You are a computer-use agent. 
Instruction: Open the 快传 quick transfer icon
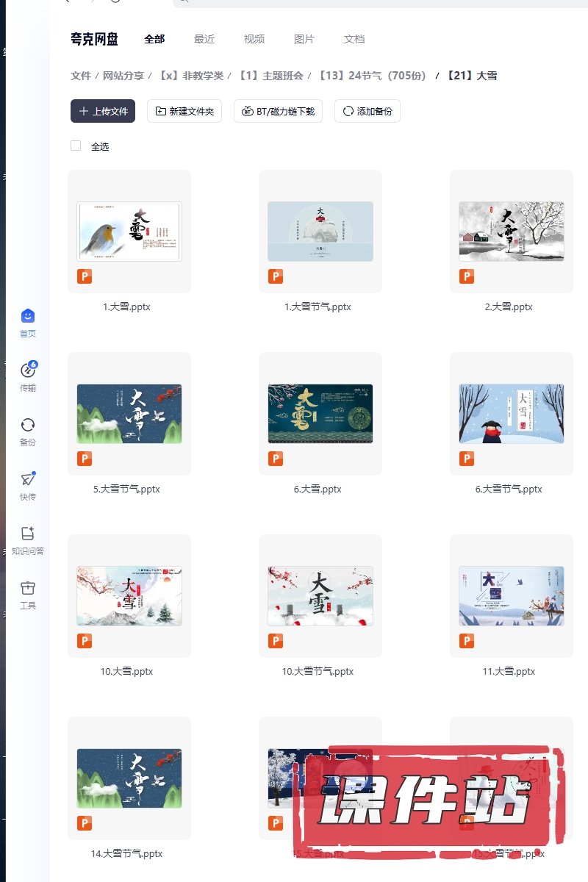click(x=28, y=479)
